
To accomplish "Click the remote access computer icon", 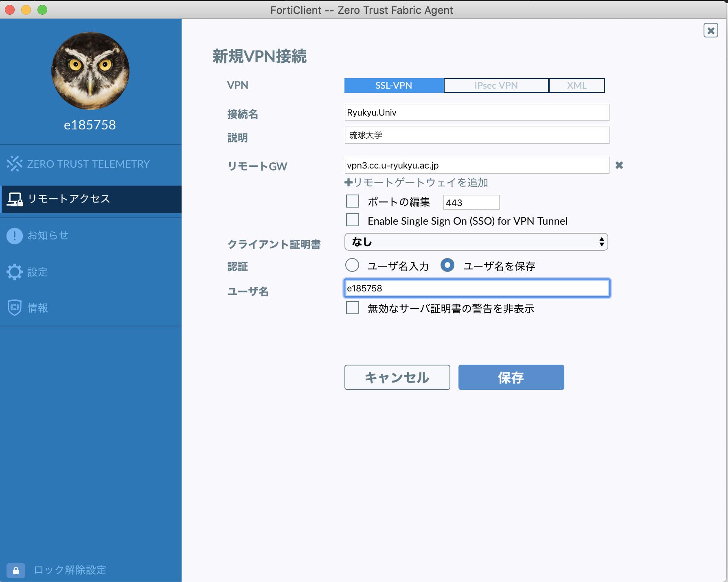I will [15, 199].
